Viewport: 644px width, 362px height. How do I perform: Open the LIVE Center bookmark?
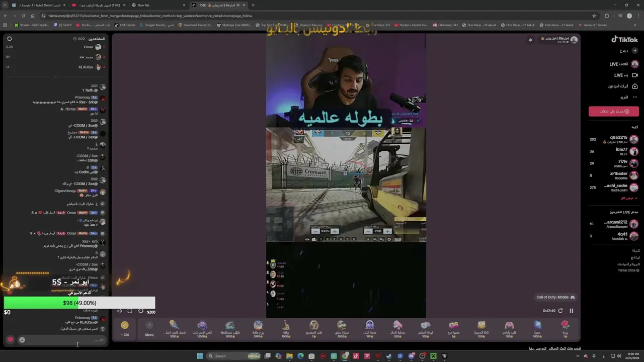(125, 25)
